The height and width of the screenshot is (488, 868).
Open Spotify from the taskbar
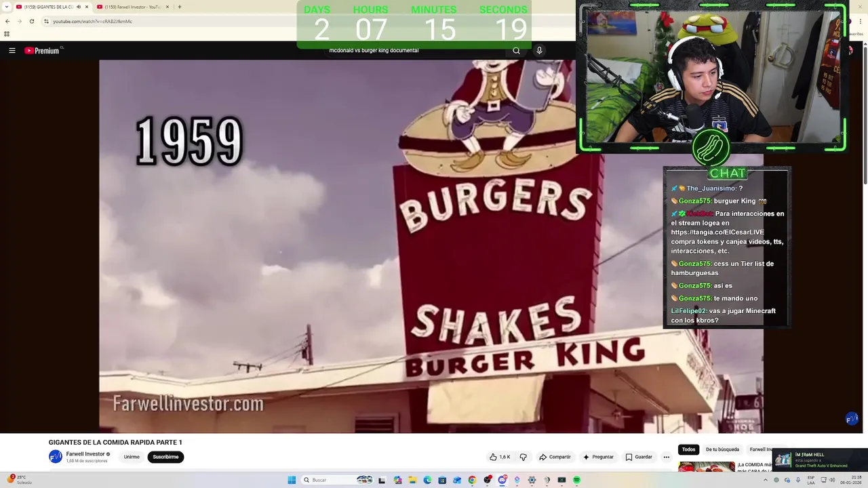[576, 480]
